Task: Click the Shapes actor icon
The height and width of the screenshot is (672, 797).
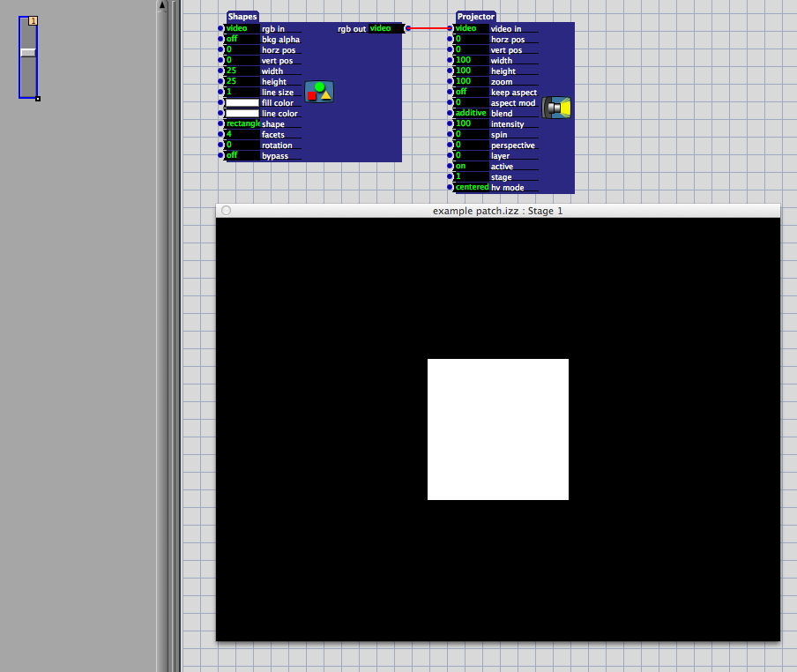Action: 319,92
